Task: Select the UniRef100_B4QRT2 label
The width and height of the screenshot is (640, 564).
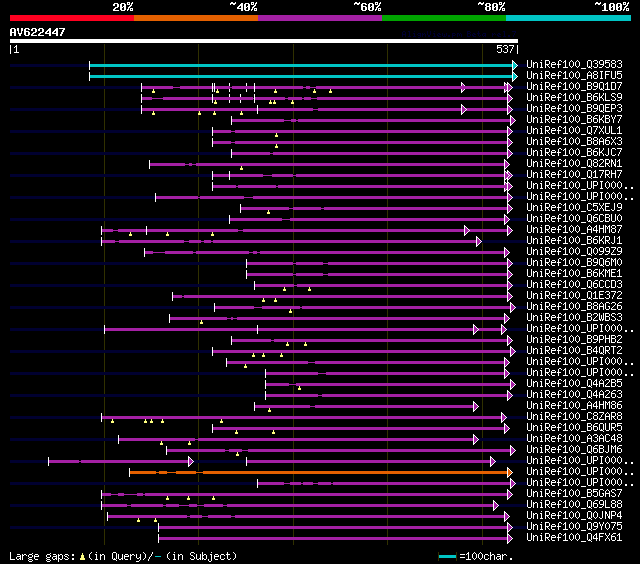Action: (x=574, y=351)
